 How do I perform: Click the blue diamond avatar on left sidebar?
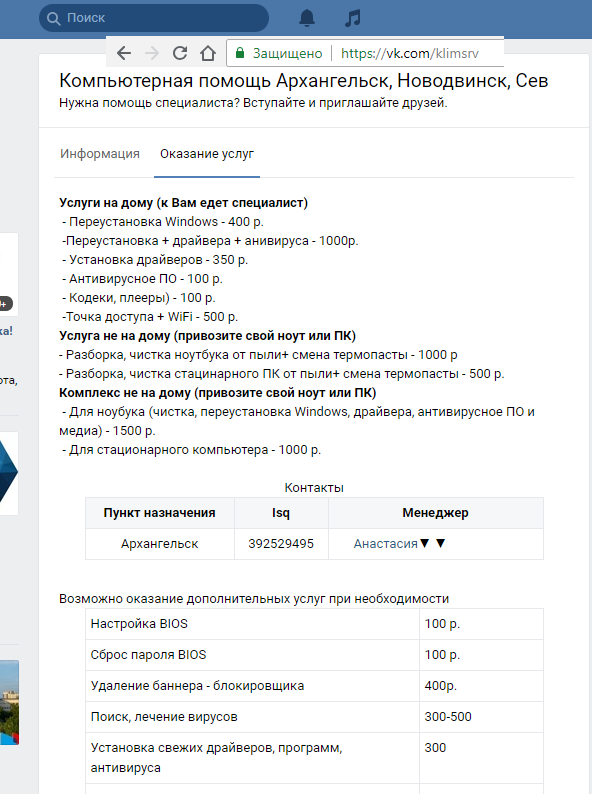point(9,473)
